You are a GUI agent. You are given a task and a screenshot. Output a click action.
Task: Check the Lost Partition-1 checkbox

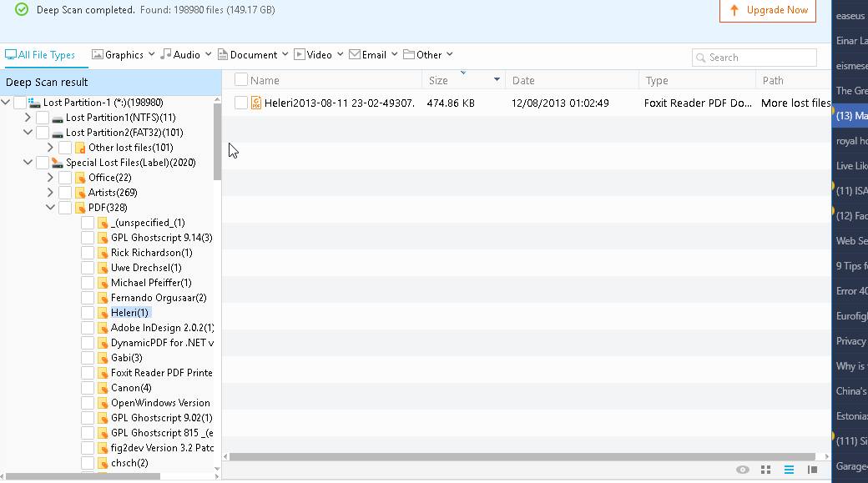[x=20, y=103]
